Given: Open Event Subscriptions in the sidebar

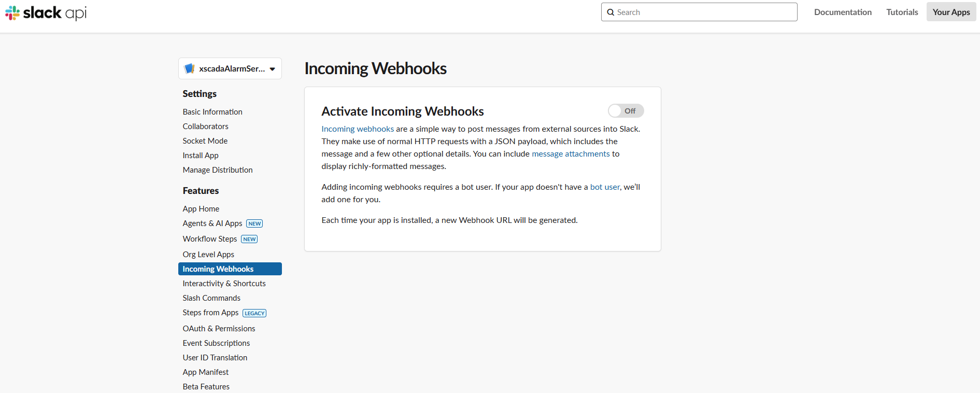Looking at the screenshot, I should coord(216,343).
